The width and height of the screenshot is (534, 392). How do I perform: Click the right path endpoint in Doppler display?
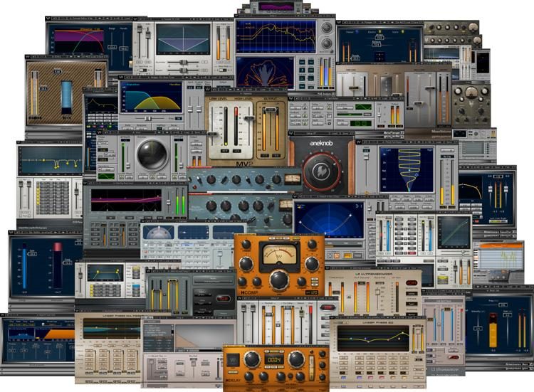pos(351,216)
